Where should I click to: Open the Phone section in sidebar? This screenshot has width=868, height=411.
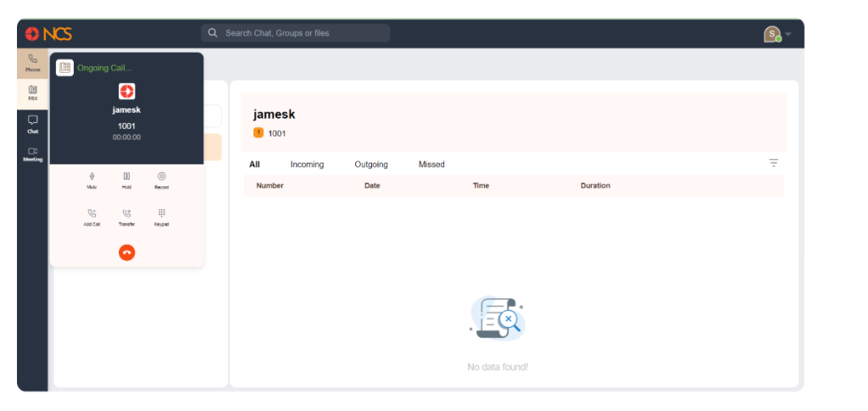(33, 63)
